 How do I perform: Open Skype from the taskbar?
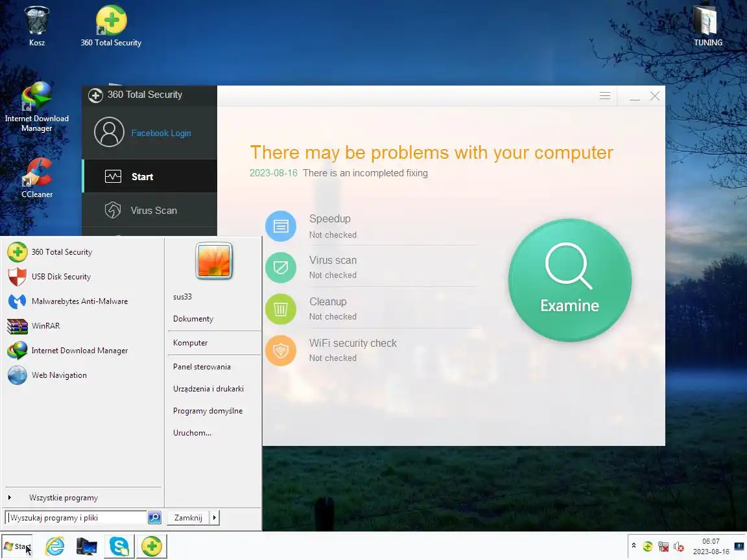(x=119, y=546)
